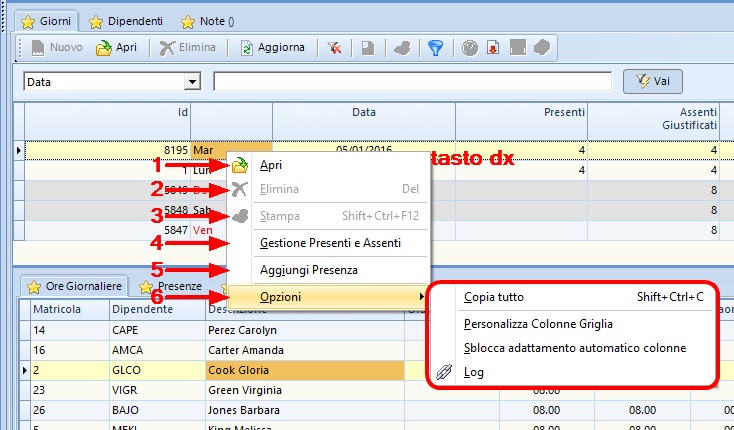
Task: Click the Apri toolbar button
Action: (116, 47)
